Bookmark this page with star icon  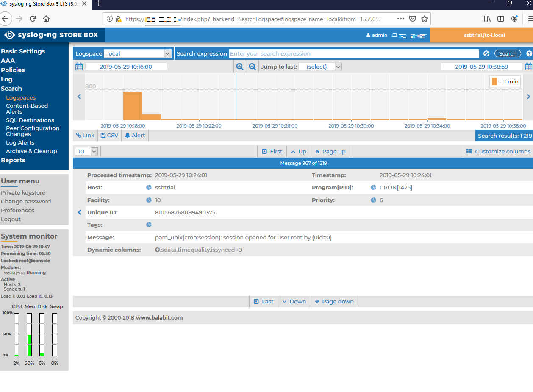click(x=424, y=19)
